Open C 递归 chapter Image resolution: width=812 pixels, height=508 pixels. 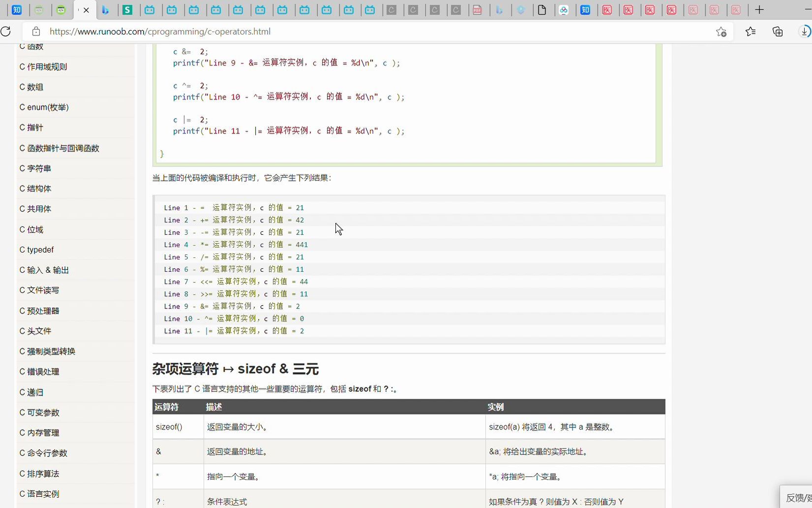point(31,392)
